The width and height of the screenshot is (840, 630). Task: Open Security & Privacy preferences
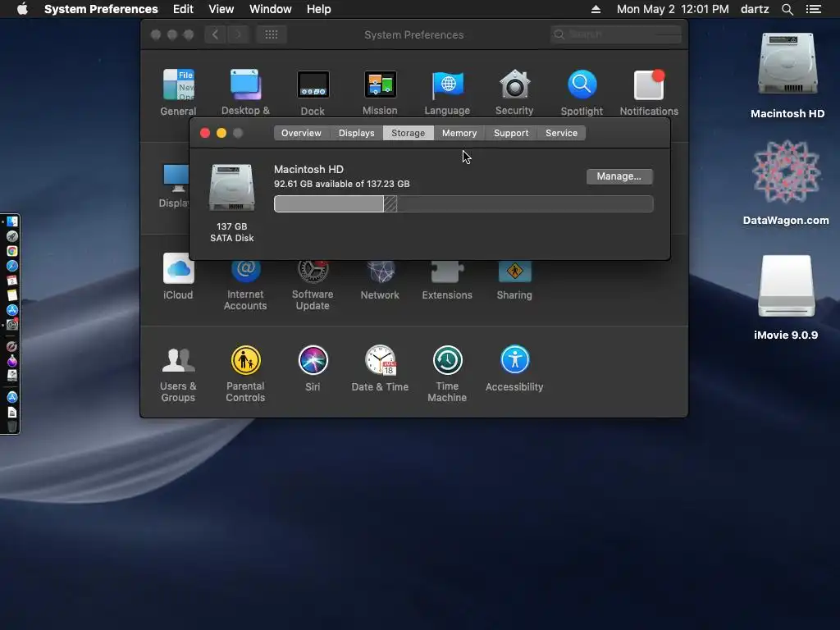(x=514, y=92)
